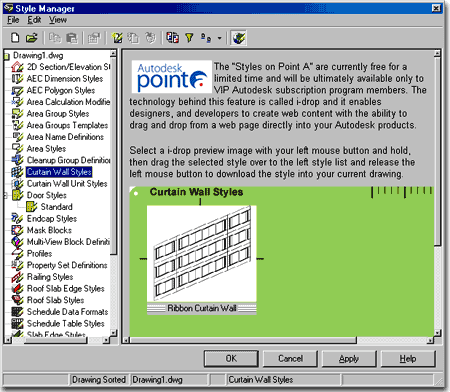The image size is (450, 392).
Task: Click the tree panel's scroll left arrow
Action: (8, 340)
